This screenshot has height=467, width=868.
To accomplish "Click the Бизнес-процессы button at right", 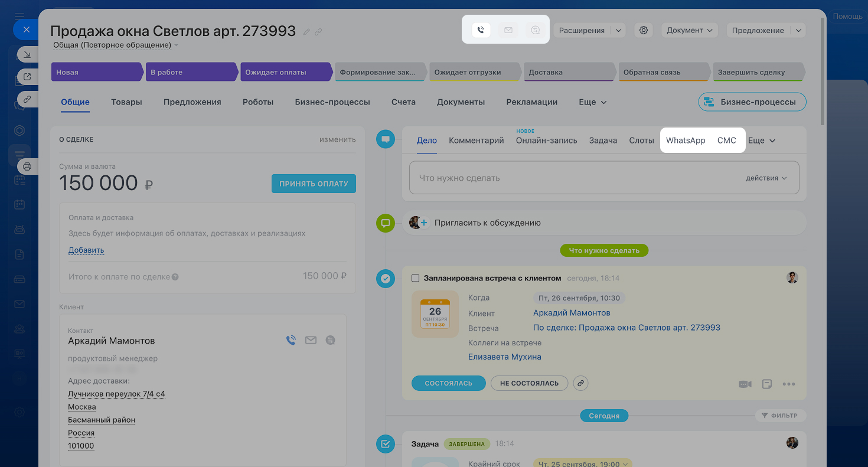I will point(752,102).
